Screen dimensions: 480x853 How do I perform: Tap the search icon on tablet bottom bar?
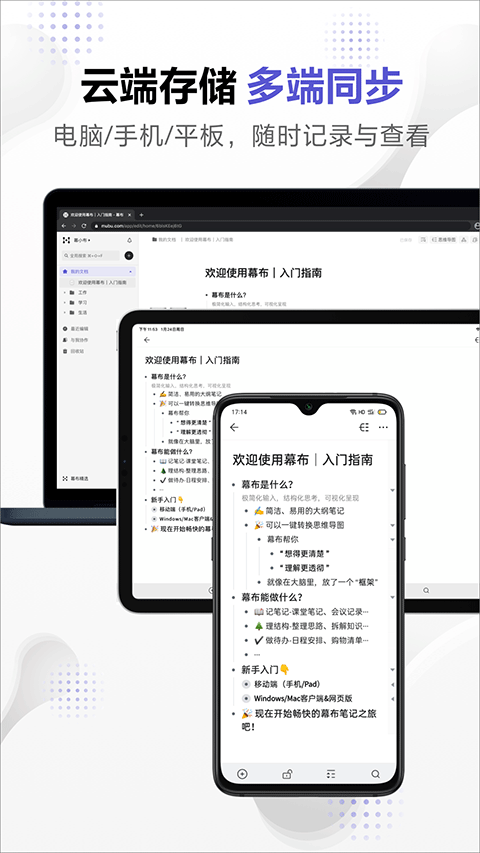click(426, 590)
